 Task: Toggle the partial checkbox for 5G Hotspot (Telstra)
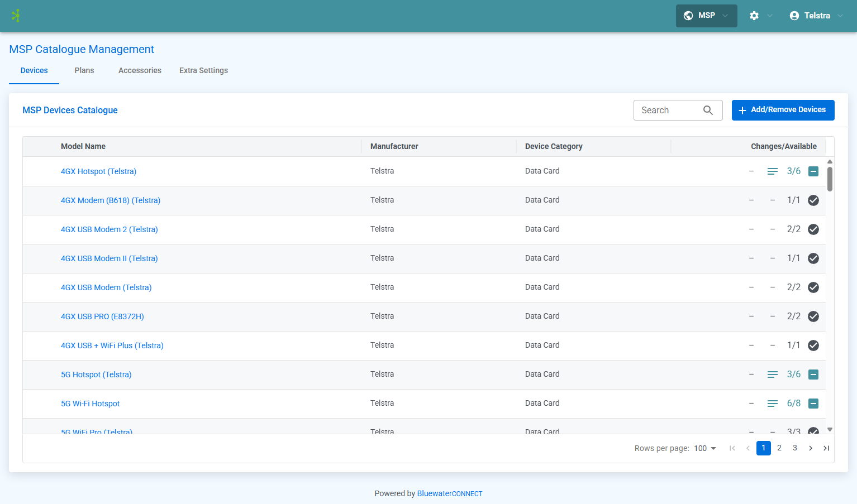click(813, 375)
